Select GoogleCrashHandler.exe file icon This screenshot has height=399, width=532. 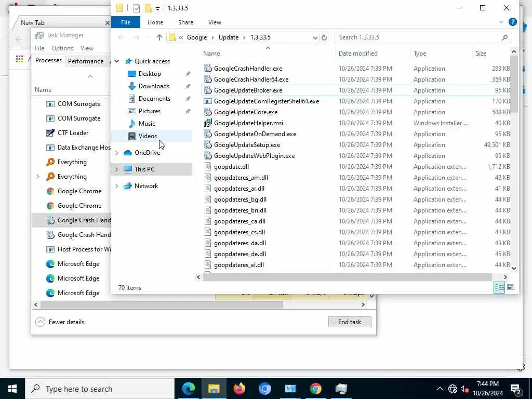point(208,69)
